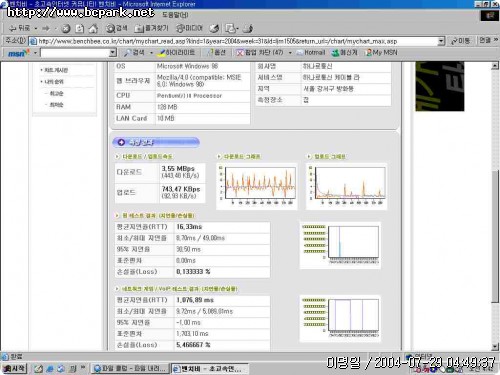500x375 pixels.
Task: Click the upload graph thumbnail
Action: click(x=347, y=186)
